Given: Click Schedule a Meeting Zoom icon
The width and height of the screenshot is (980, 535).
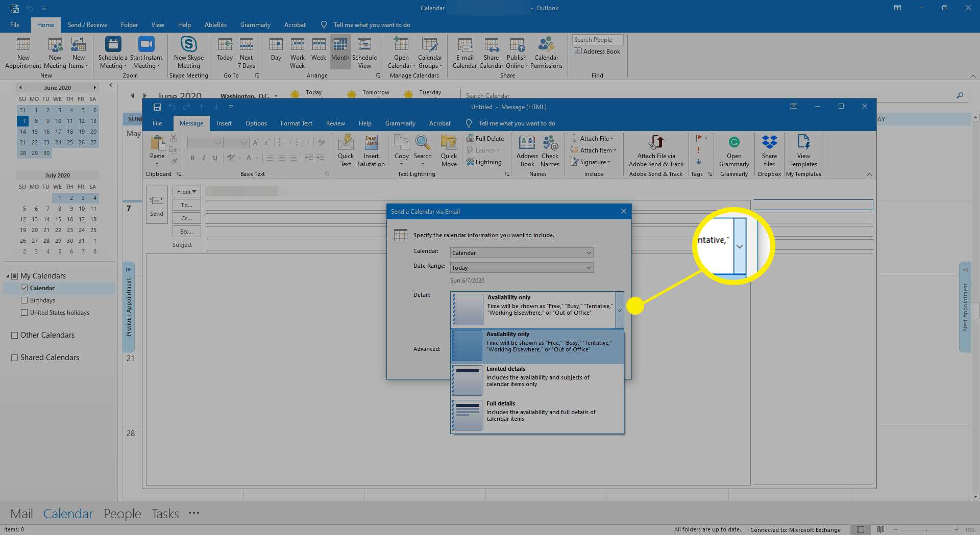Looking at the screenshot, I should tap(113, 53).
